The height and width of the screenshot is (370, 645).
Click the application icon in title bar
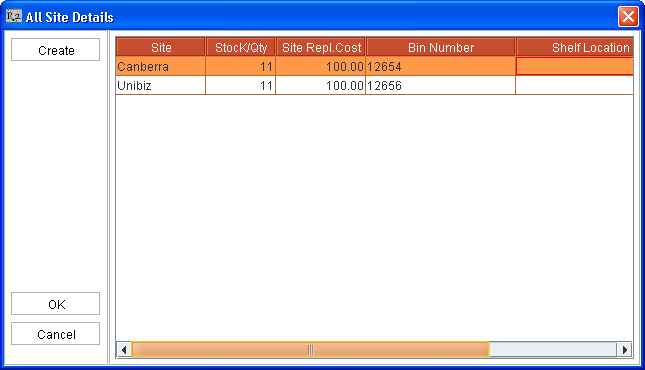[14, 16]
